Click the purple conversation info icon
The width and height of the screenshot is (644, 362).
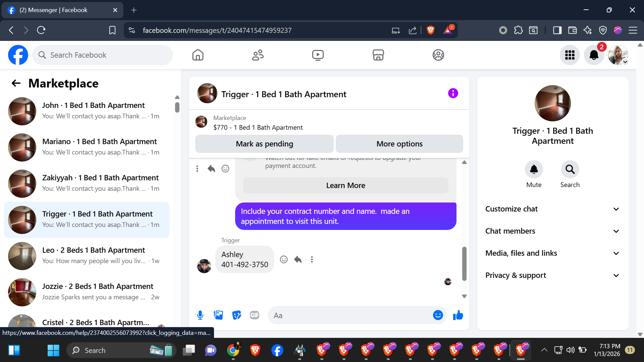(453, 93)
